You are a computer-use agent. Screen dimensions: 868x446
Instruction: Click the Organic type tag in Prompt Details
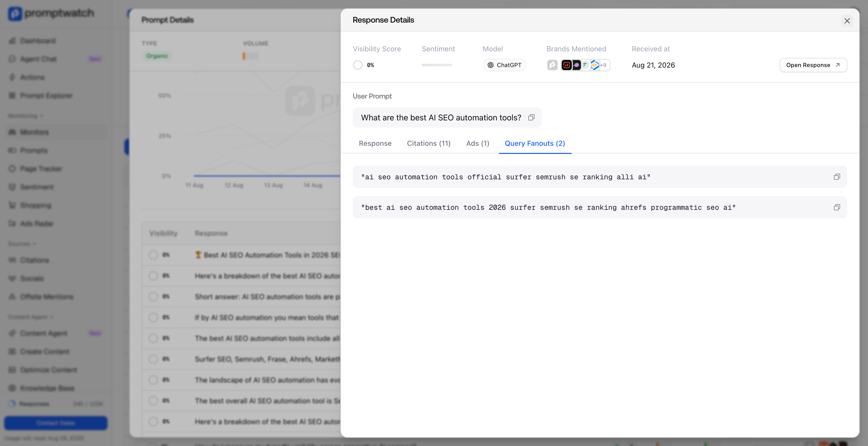[157, 56]
